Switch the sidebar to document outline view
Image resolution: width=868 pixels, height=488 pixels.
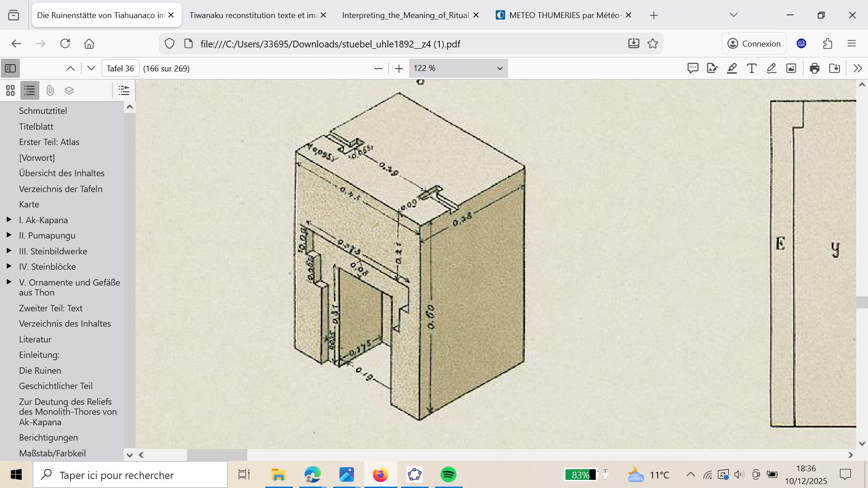coord(30,90)
